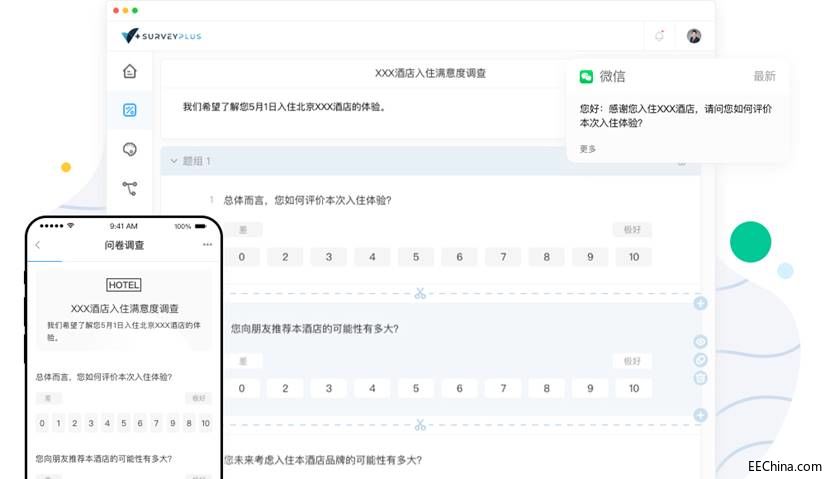Pick 9 on the desktop recommend-hotel scale
This screenshot has width=830, height=479.
pos(590,388)
